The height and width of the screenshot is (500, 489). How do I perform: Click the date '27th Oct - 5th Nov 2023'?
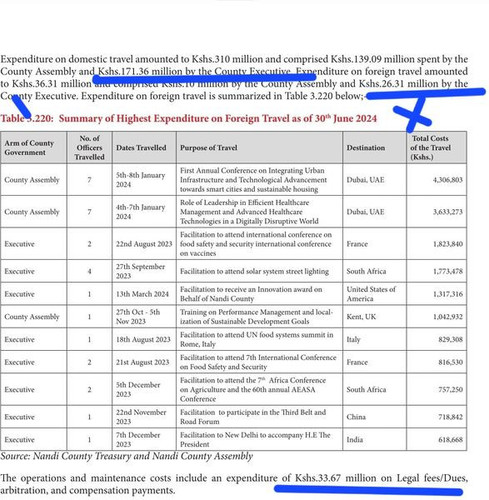(x=138, y=317)
